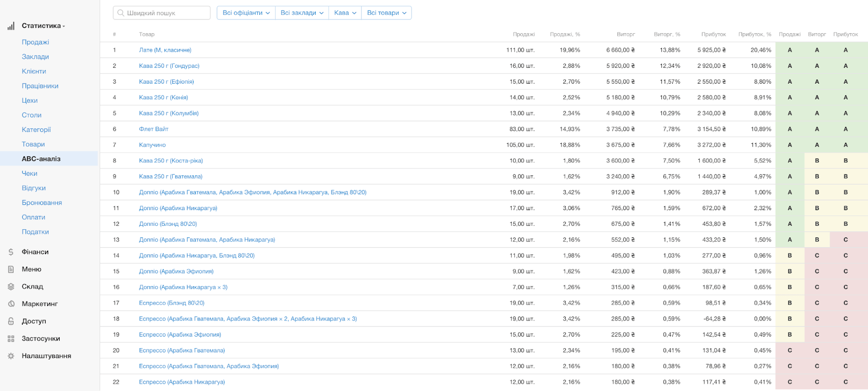Click the 'Флет Вайт' product link

(x=154, y=129)
